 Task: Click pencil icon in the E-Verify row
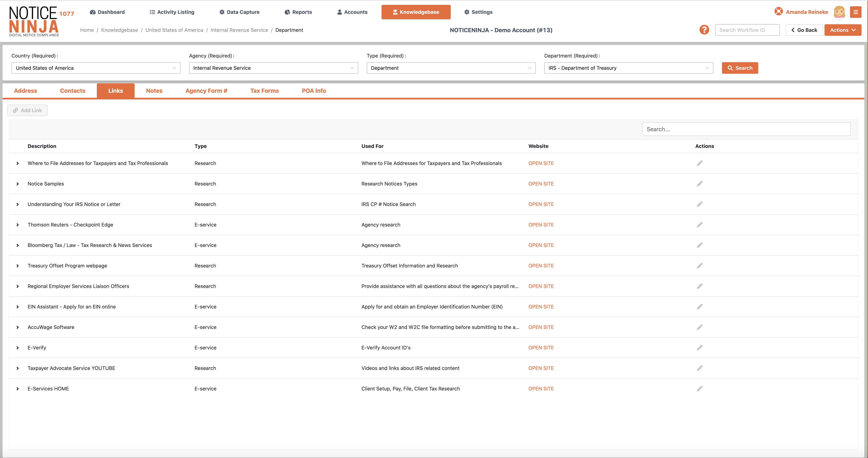point(700,348)
